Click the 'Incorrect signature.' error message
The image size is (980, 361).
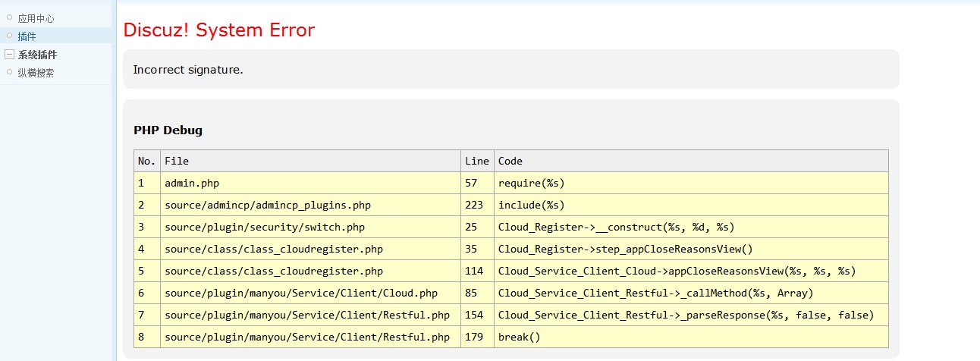coord(188,70)
